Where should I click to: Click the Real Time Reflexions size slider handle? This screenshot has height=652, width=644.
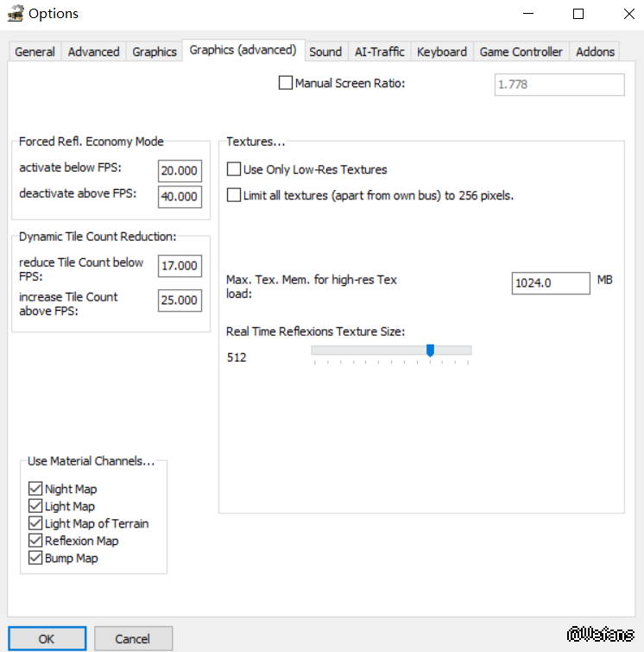pos(430,350)
